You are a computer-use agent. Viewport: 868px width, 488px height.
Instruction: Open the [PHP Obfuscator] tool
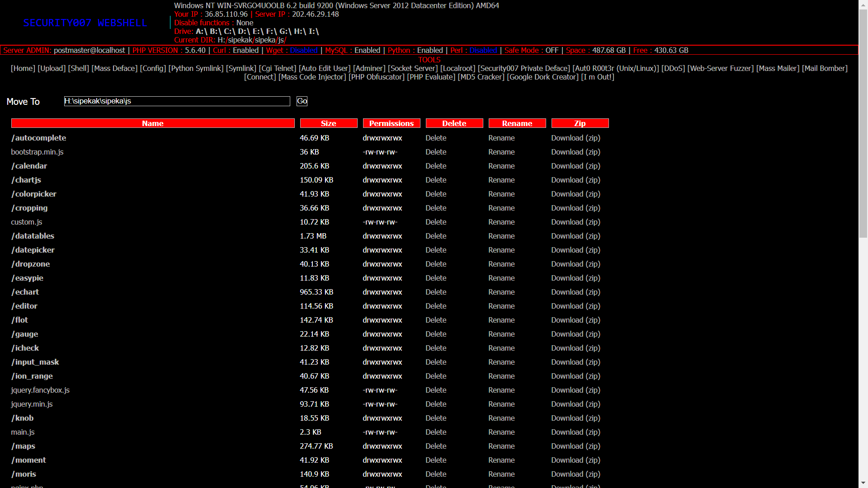pyautogui.click(x=376, y=77)
